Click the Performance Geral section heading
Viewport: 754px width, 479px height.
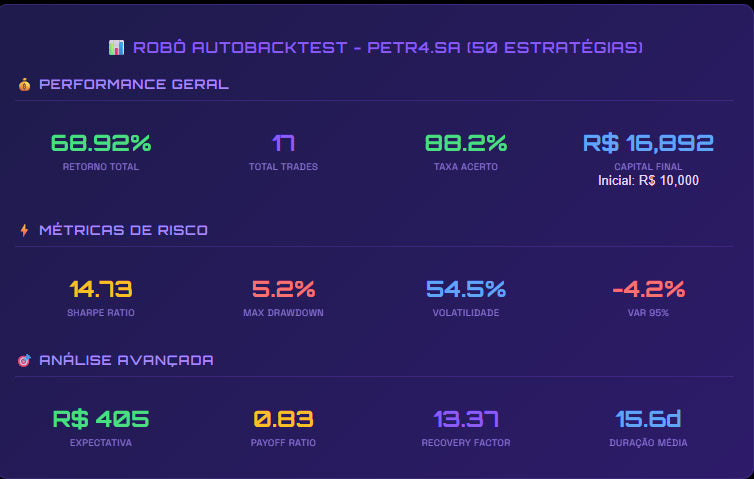tap(134, 84)
